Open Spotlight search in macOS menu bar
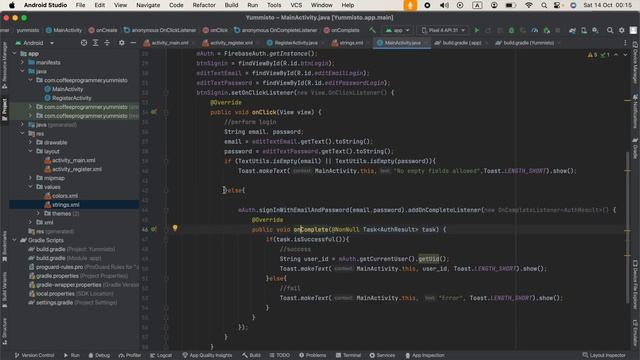This screenshot has width=640, height=360. click(544, 5)
